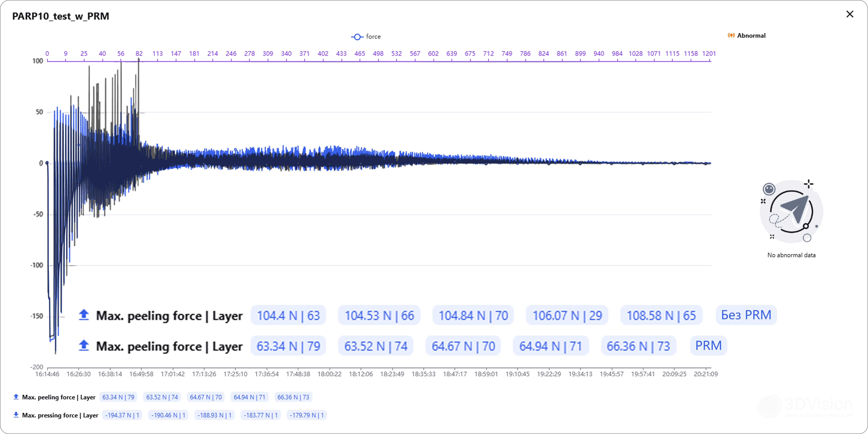Toggle the force series legend
The width and height of the screenshot is (868, 434).
pyautogui.click(x=366, y=36)
